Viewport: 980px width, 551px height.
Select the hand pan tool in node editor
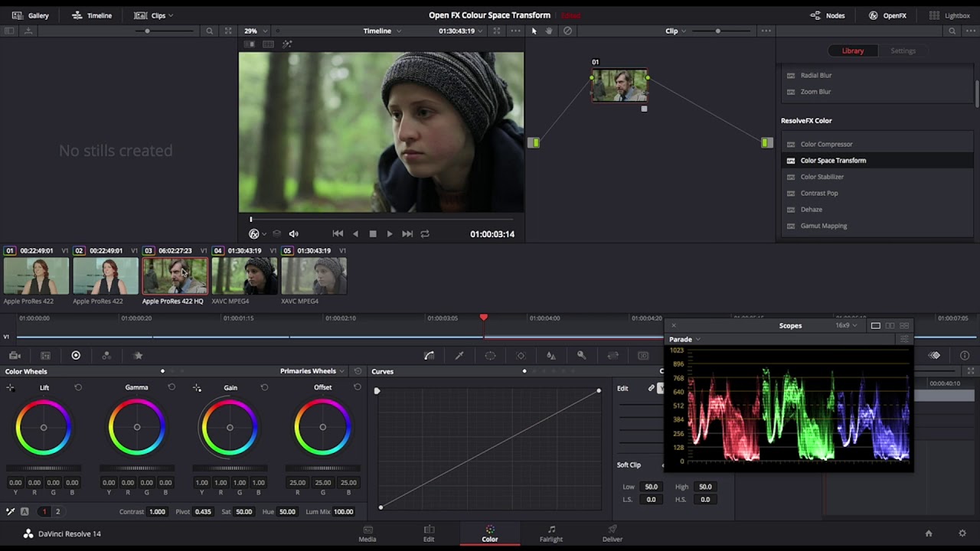tap(550, 31)
